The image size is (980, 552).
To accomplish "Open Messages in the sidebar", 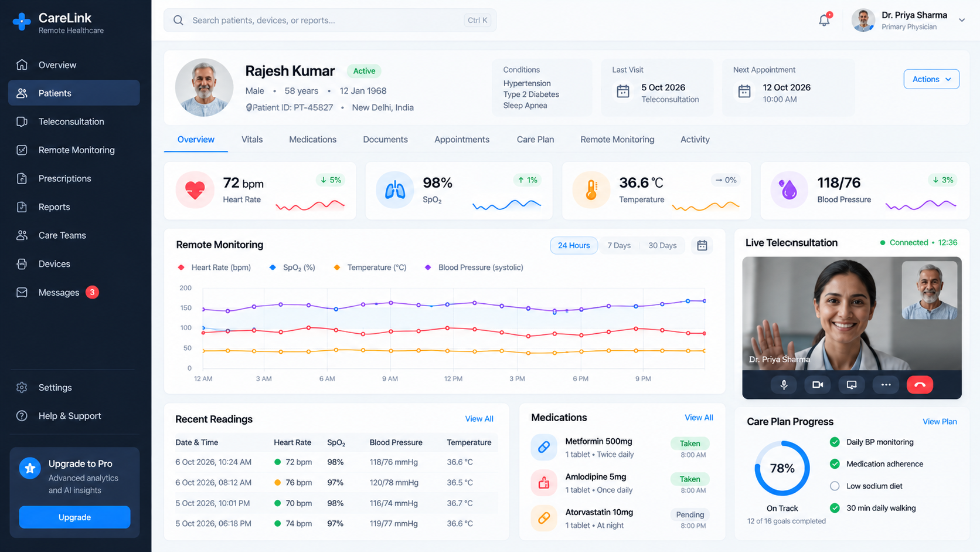I will (74, 292).
